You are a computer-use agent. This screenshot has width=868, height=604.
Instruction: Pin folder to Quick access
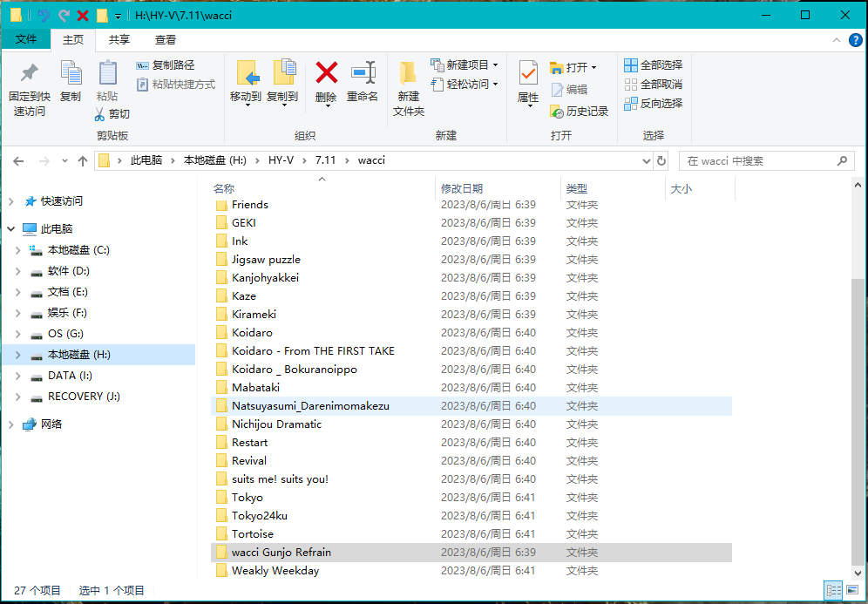tap(30, 89)
